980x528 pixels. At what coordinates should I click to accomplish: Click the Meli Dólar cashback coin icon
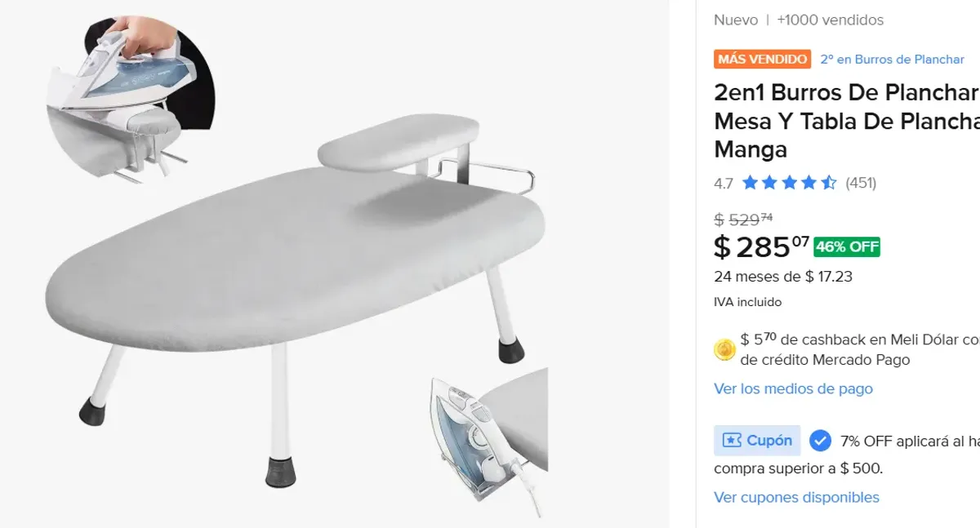click(724, 350)
